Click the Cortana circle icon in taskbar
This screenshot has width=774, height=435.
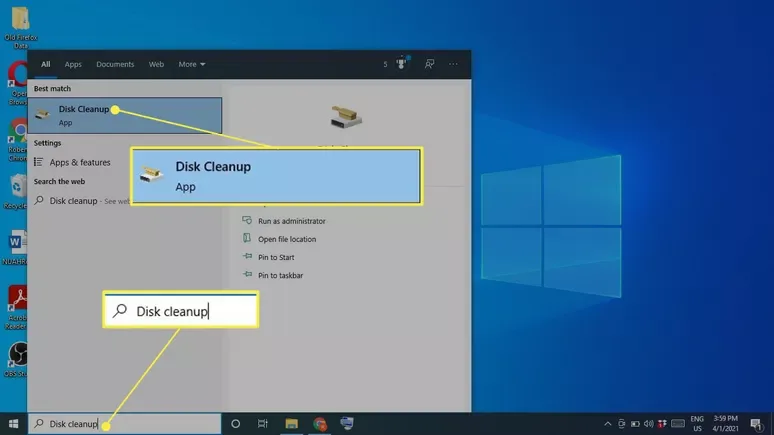pos(235,424)
